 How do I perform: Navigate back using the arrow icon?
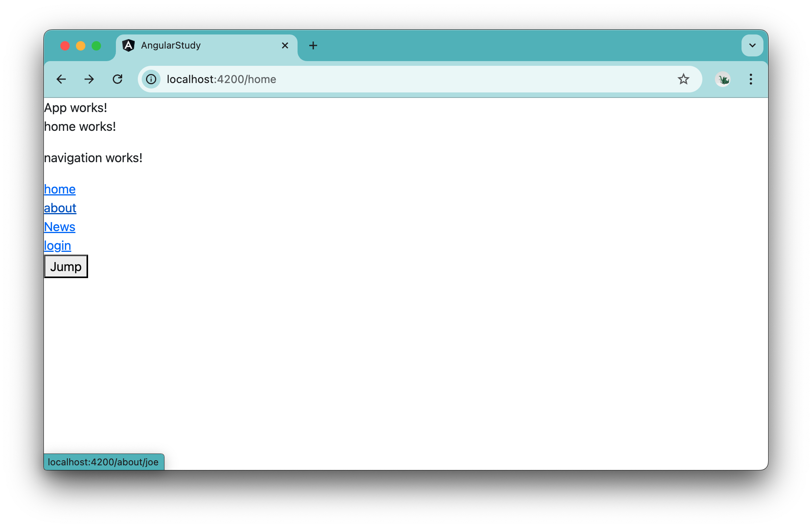(x=61, y=79)
